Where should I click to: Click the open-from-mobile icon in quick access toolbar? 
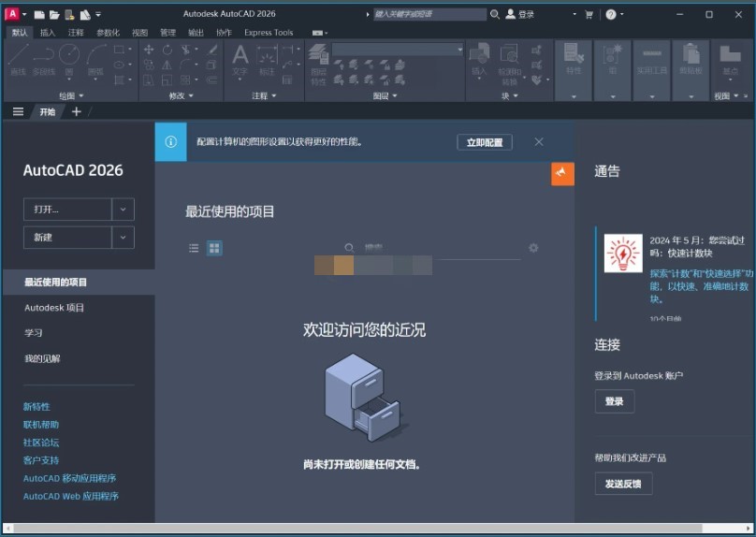point(69,15)
